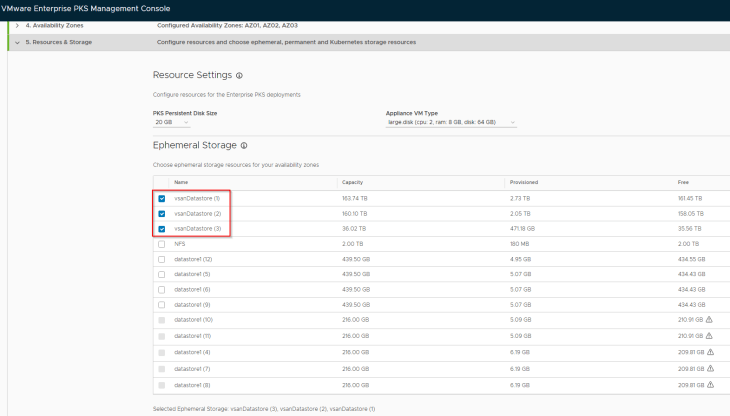Click the Resource Settings info icon

(x=240, y=75)
